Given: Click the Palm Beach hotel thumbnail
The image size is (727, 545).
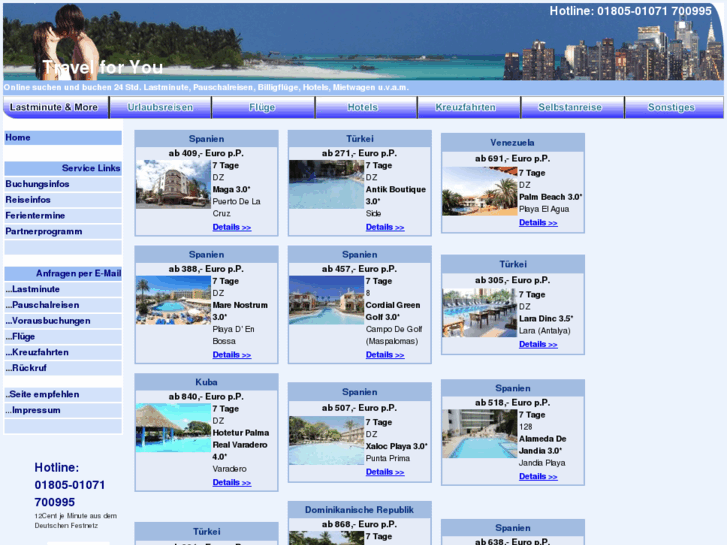Looking at the screenshot, I should [480, 191].
